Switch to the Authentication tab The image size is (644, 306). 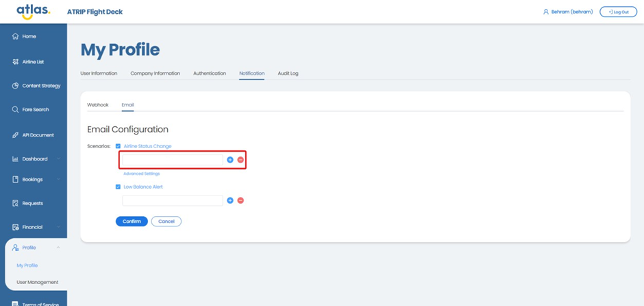tap(209, 73)
